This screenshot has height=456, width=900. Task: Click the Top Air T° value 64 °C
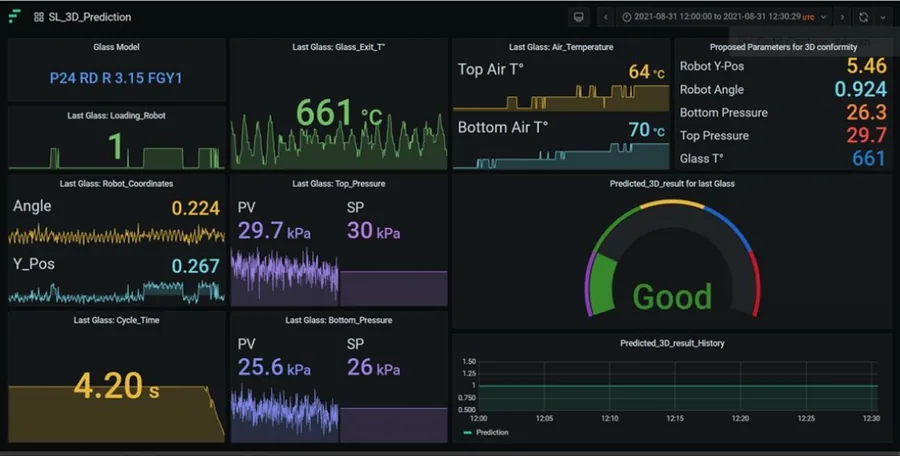tap(646, 72)
